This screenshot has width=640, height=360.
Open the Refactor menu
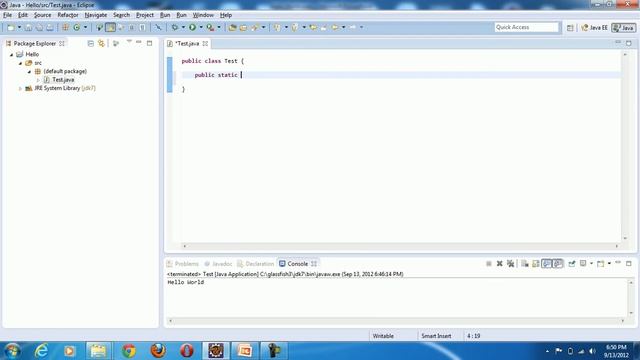coord(68,15)
